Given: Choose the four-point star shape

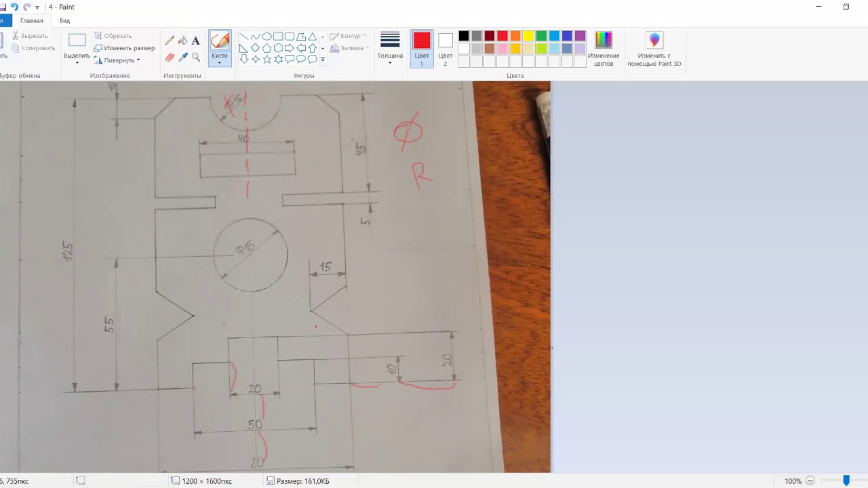Looking at the screenshot, I should tap(255, 60).
